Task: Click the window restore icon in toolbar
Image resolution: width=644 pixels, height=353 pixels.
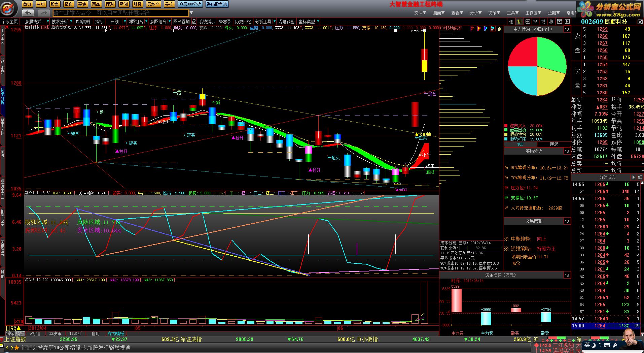Action: (x=559, y=21)
